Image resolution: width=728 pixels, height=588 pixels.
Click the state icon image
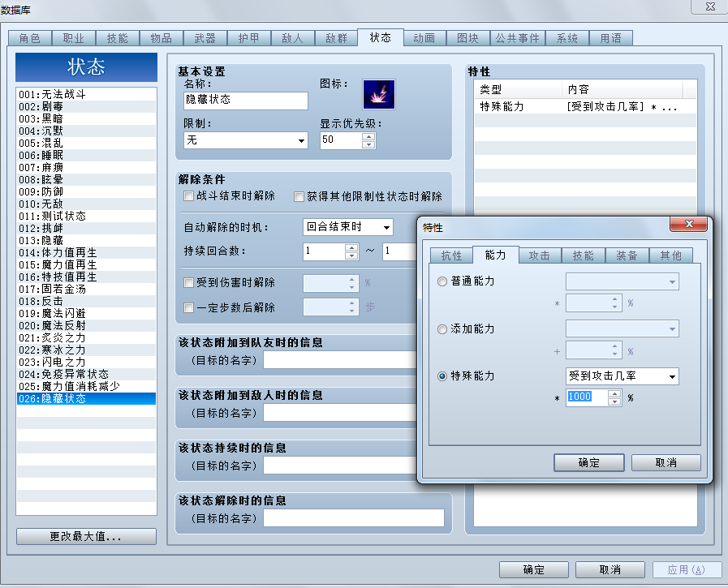tap(379, 94)
